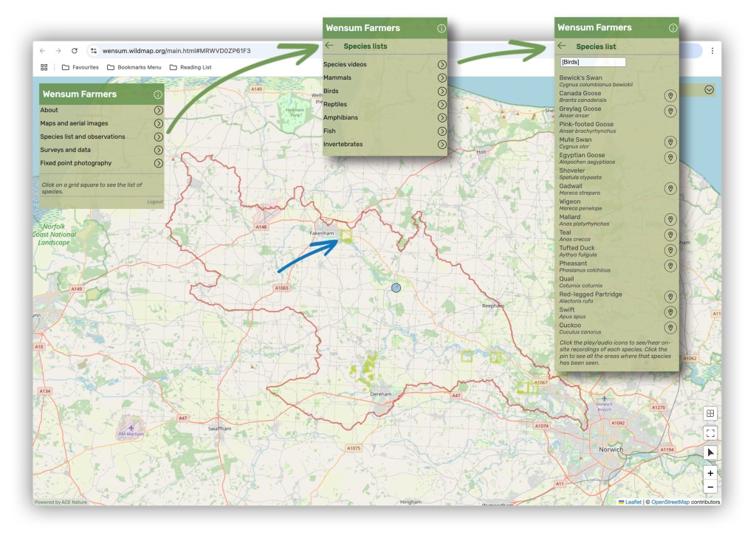Viewport: 756px width, 541px height.
Task: Show Pheasant locations with its pin icon
Action: pyautogui.click(x=670, y=266)
